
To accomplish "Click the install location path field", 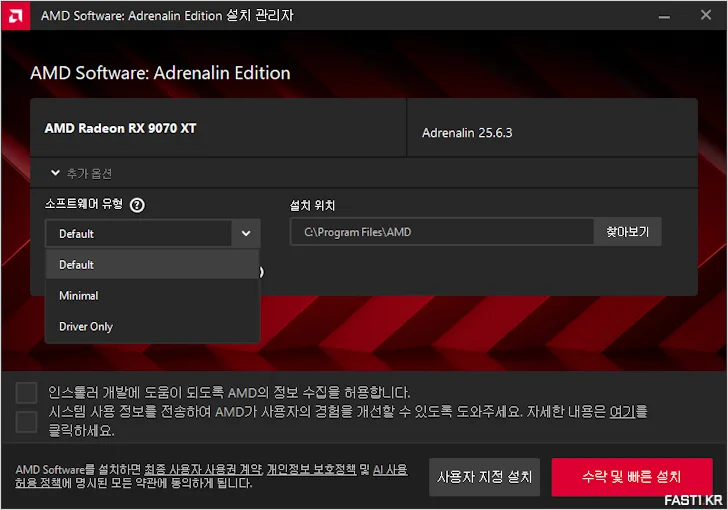I will (442, 232).
